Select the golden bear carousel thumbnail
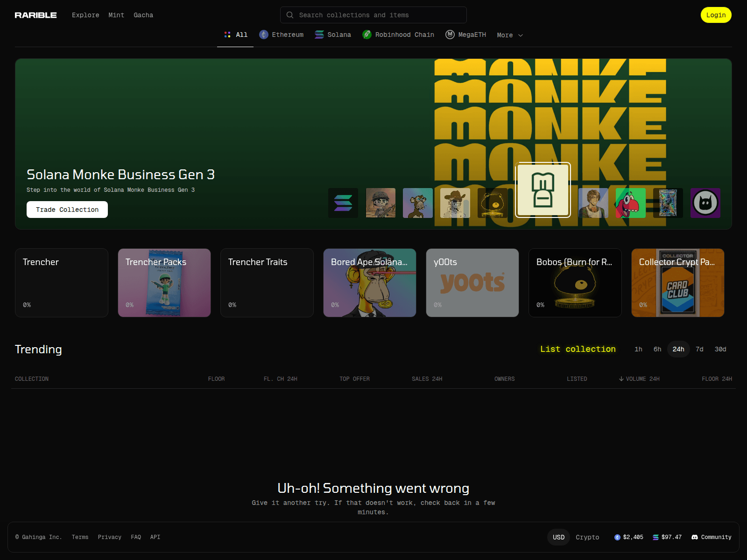 (493, 203)
